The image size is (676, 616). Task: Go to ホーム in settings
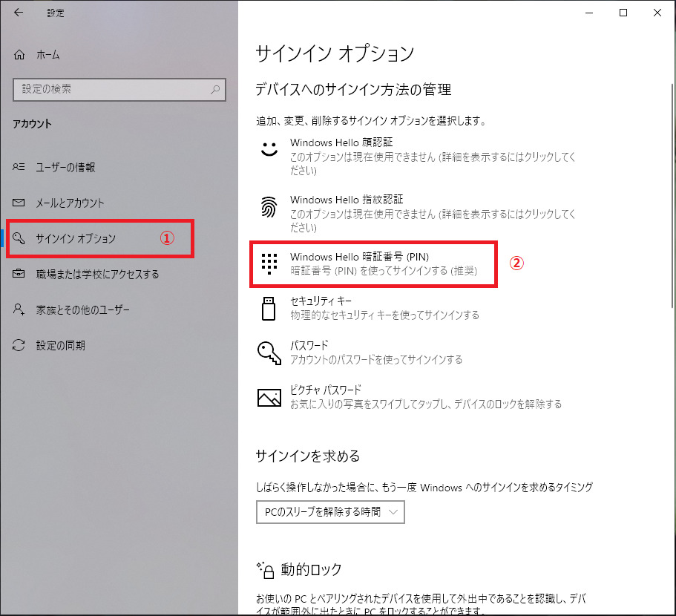[47, 55]
